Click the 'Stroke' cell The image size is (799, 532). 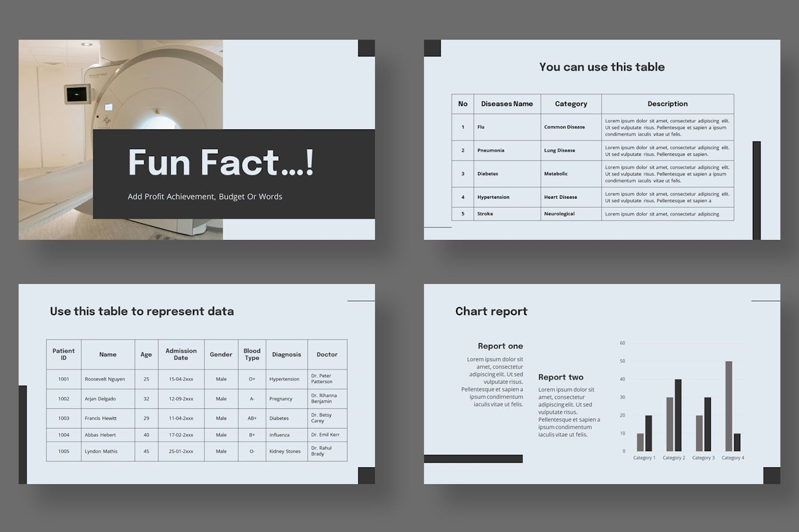507,214
